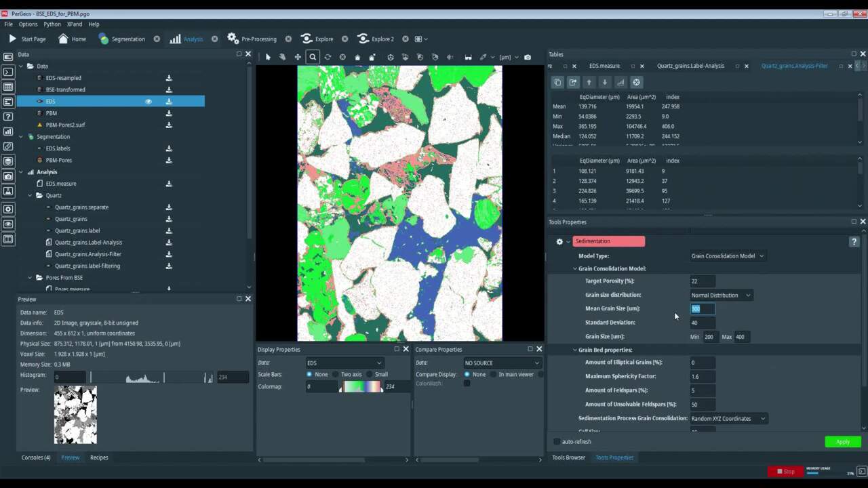The width and height of the screenshot is (868, 488).
Task: Click the histogram range slider
Action: (151, 378)
